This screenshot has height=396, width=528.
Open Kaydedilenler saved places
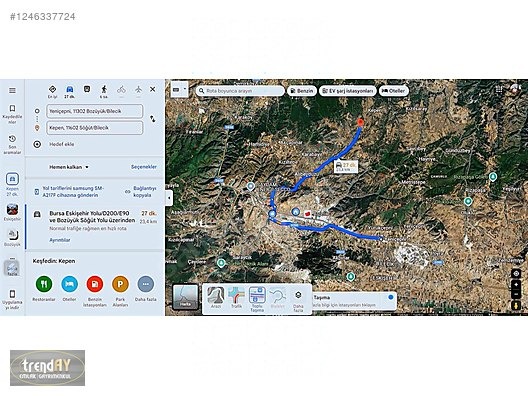click(x=12, y=114)
